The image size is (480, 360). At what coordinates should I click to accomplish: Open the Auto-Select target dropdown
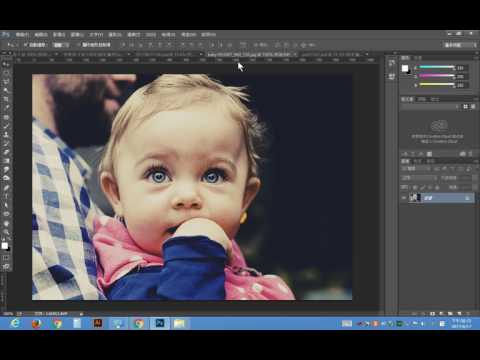[x=61, y=45]
